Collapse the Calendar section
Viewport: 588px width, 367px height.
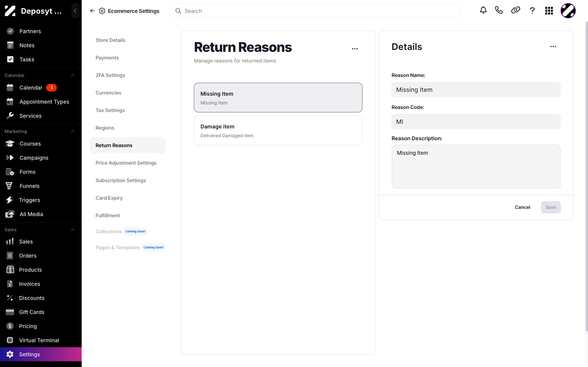click(x=72, y=75)
